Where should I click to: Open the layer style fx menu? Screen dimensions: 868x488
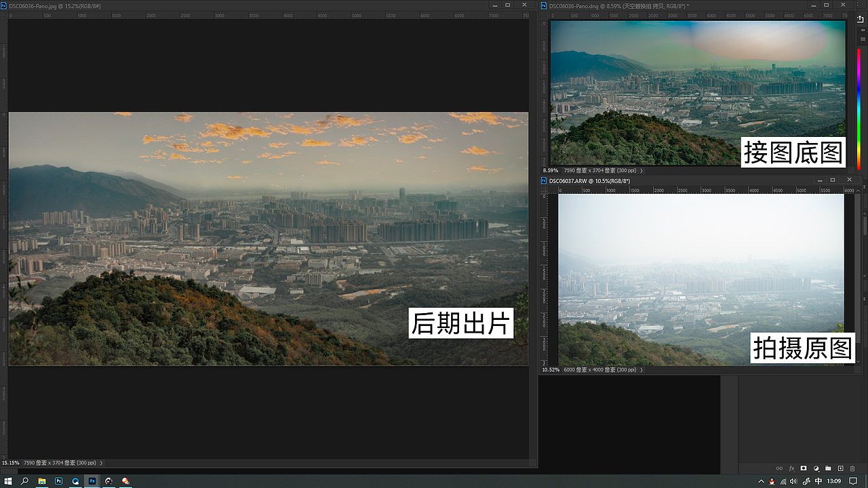(791, 468)
